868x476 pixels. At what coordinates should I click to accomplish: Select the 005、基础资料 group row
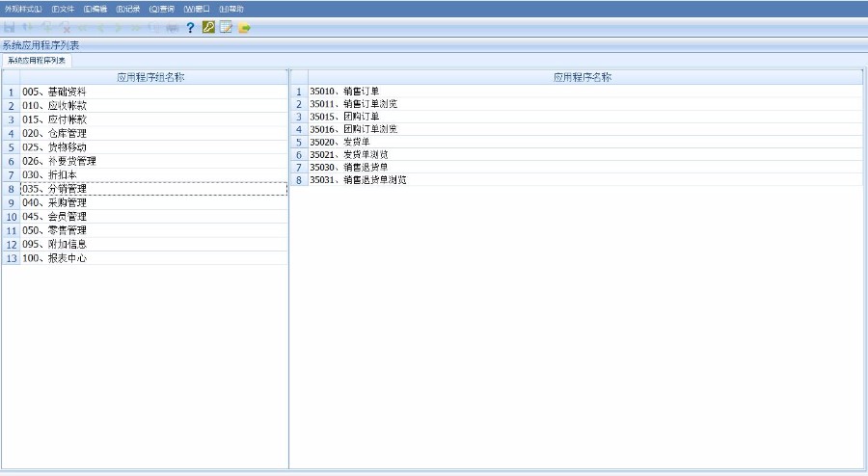pyautogui.click(x=154, y=92)
